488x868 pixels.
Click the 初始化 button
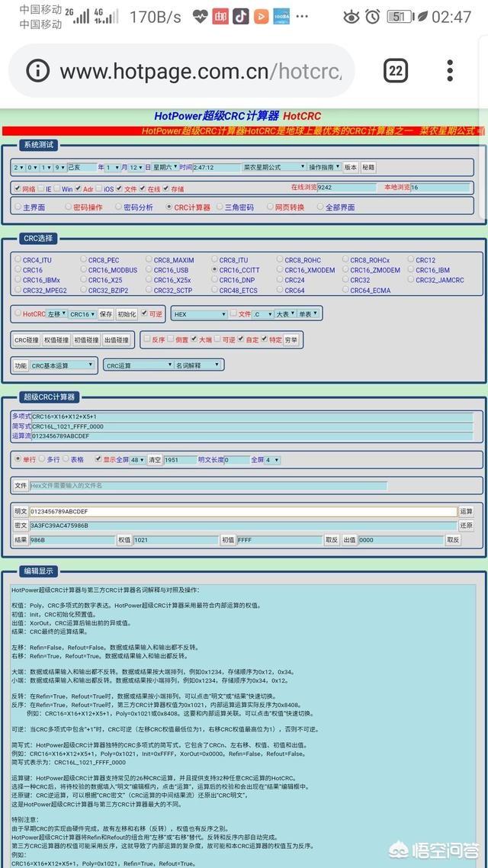tap(127, 314)
